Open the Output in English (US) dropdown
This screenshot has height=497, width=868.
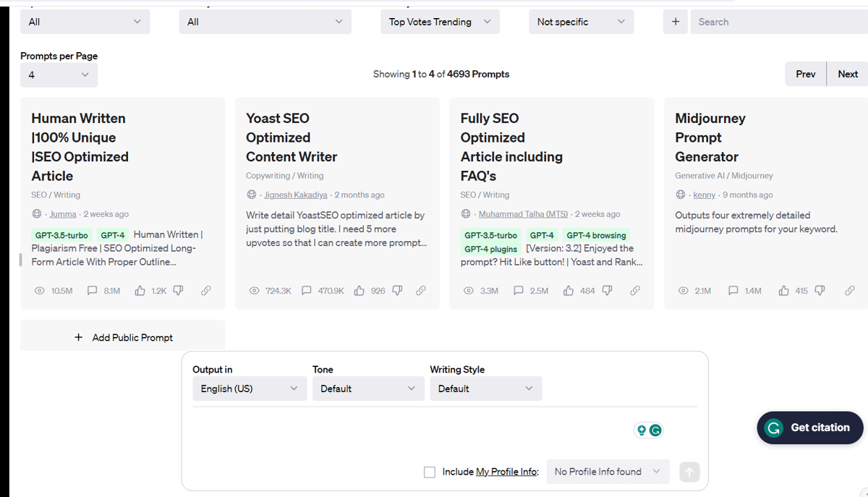coord(250,388)
